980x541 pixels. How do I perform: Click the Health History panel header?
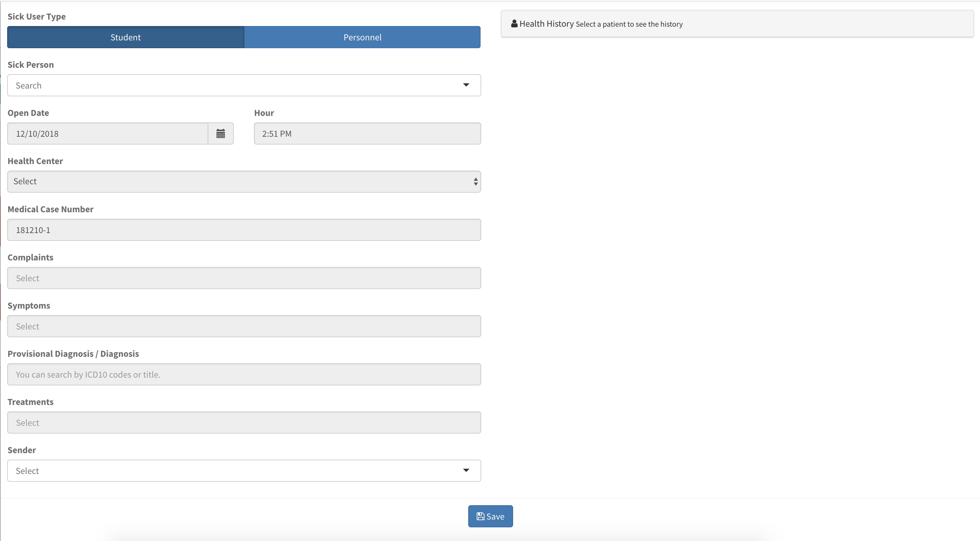(x=736, y=23)
